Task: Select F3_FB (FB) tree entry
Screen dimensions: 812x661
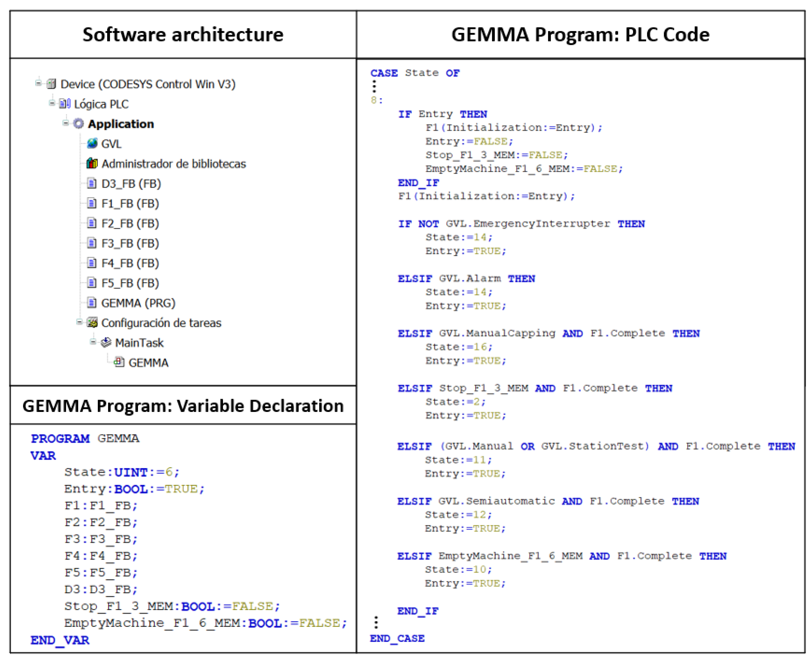Action: pos(130,243)
